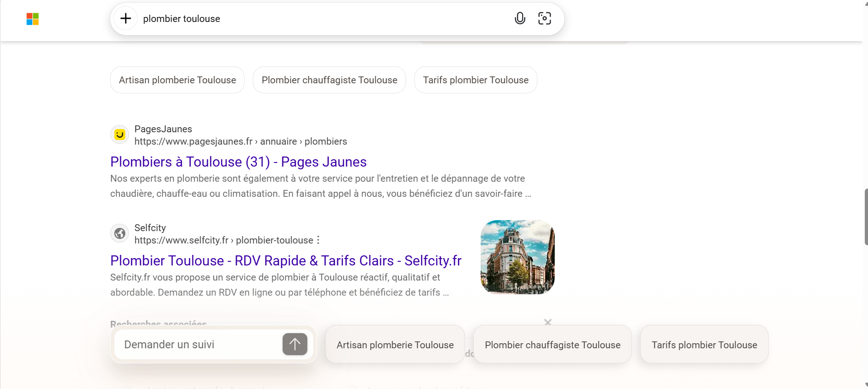Start voice search with microphone icon
This screenshot has width=868, height=389.
coord(520,18)
